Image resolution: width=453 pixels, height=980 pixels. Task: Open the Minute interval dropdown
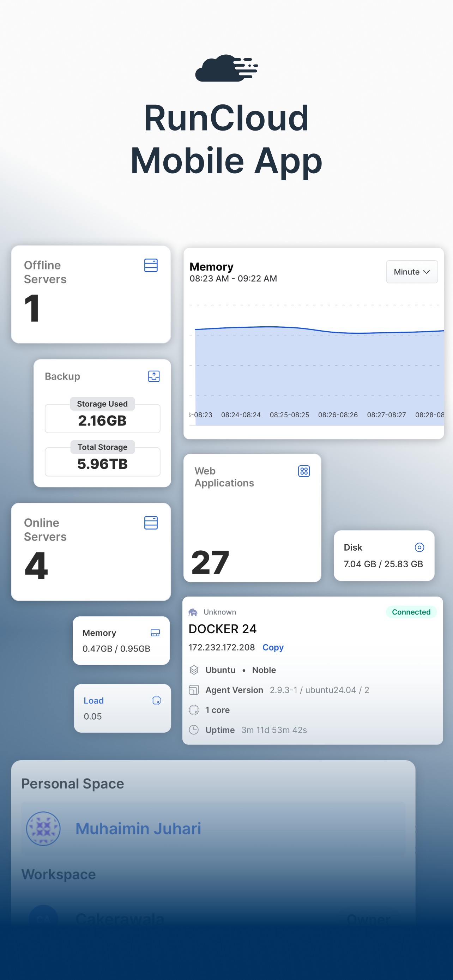tap(411, 272)
